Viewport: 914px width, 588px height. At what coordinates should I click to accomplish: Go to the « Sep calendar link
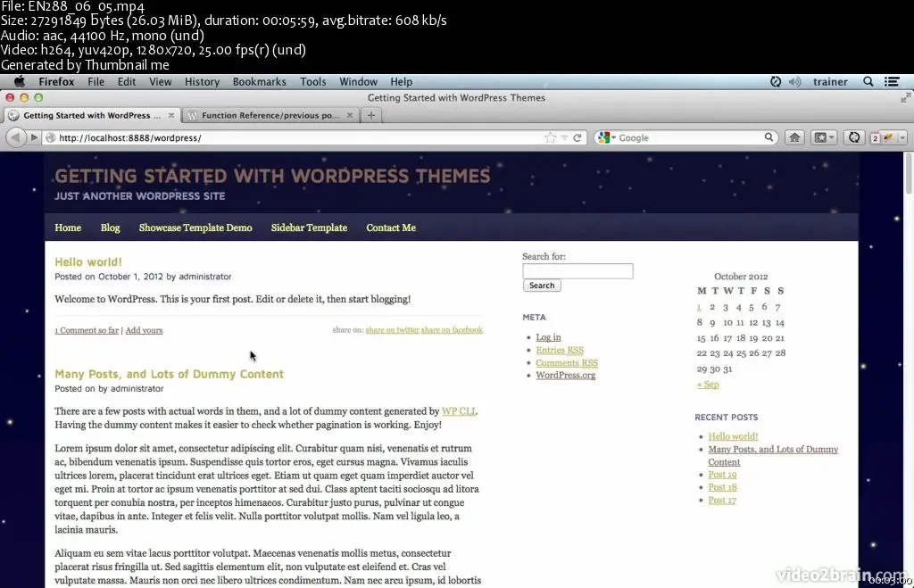pos(708,385)
